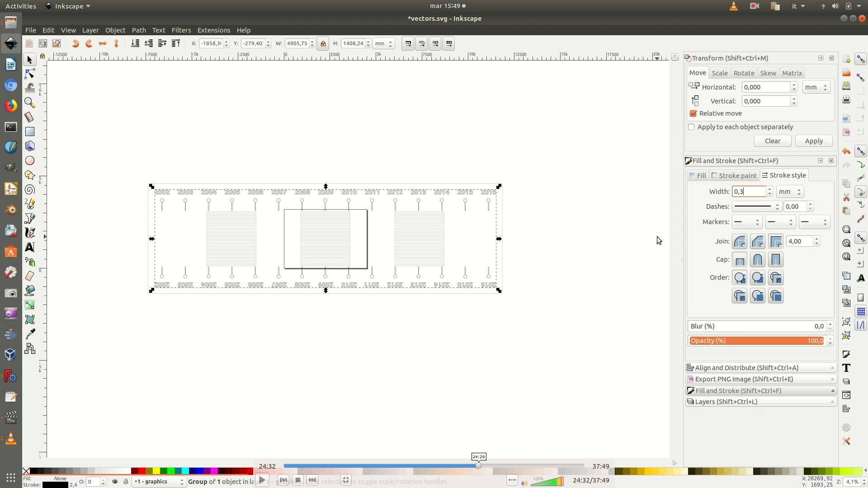Toggle current layer visibility eye

115,482
